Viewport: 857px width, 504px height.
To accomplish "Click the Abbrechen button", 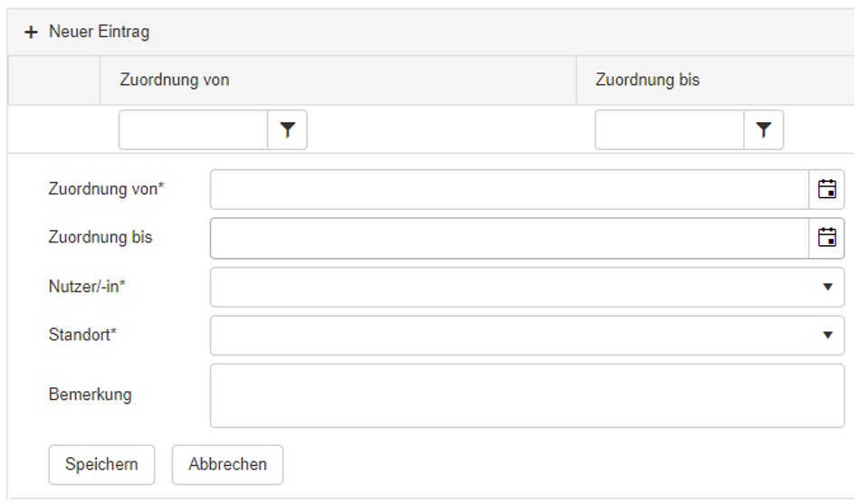I will tap(227, 465).
